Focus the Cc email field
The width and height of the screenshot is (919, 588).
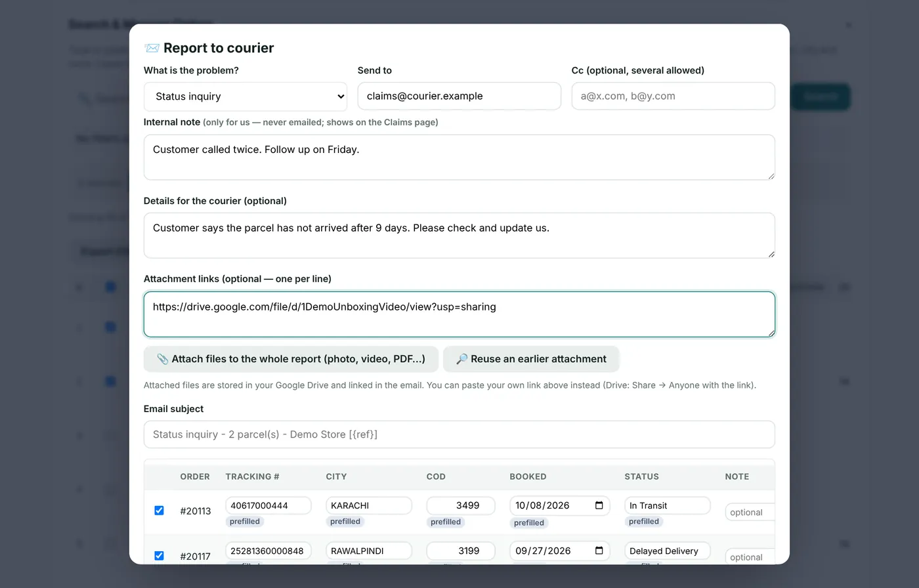click(673, 96)
